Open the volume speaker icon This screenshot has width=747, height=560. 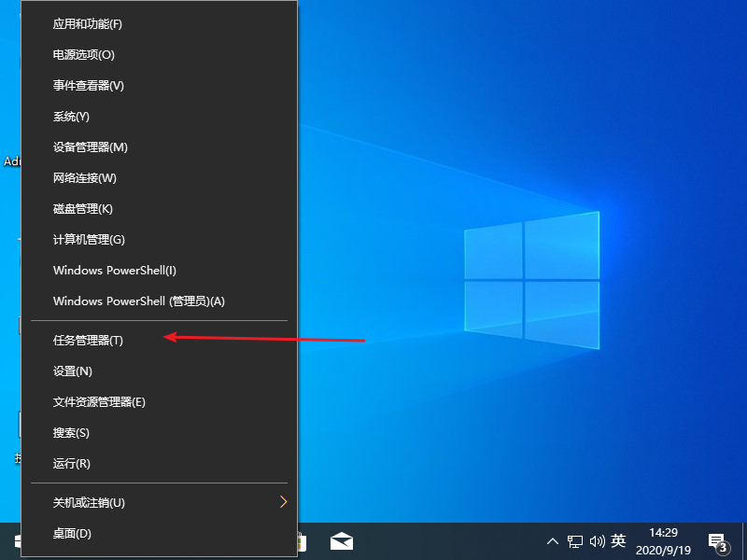point(599,541)
